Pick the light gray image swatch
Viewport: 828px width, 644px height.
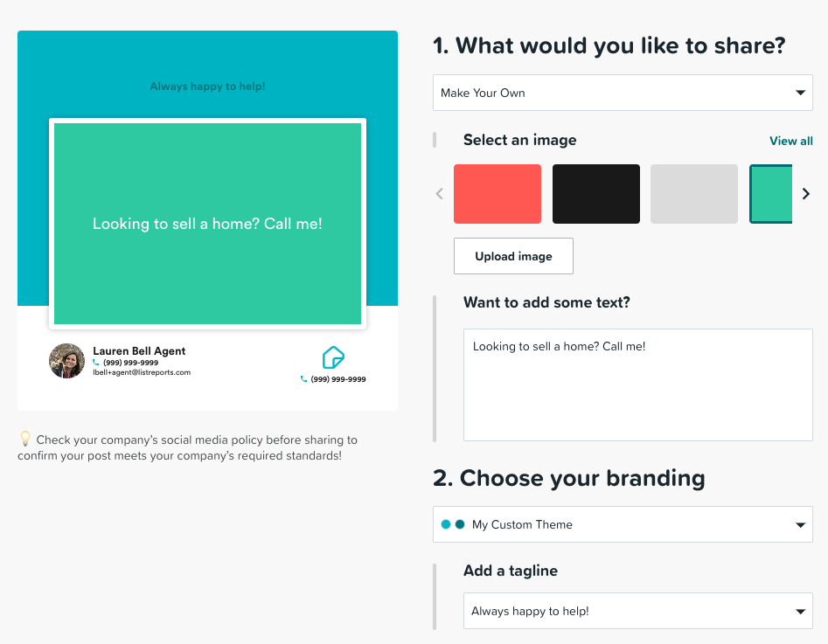694,194
